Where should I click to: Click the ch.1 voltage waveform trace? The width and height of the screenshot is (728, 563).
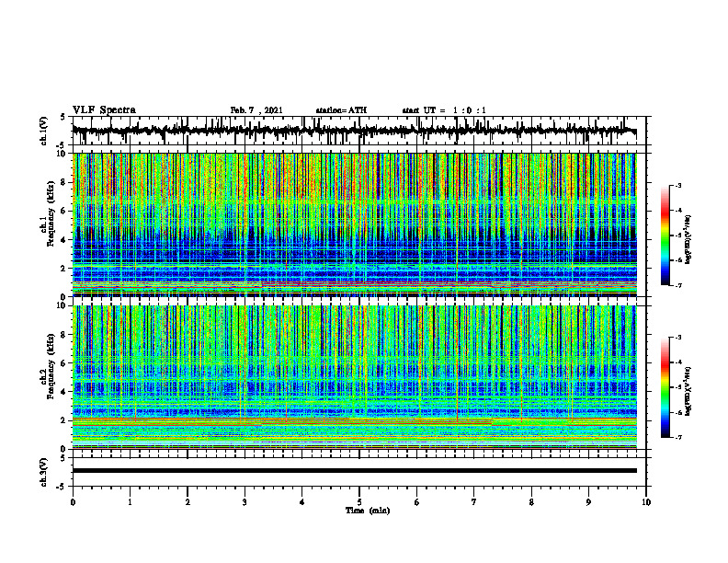coord(354,131)
